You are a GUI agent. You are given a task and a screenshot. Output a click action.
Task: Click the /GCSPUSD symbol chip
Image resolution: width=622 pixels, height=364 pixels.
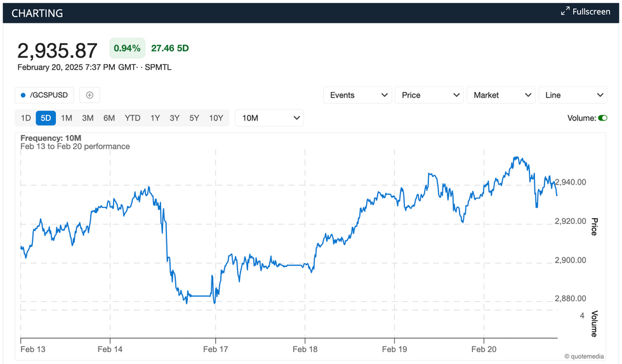[x=44, y=95]
